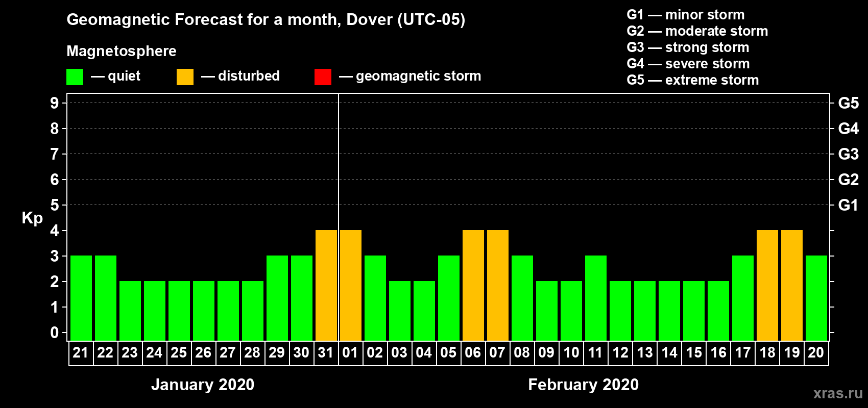Click the green quiet legend swatch
Image resolution: width=868 pixels, height=408 pixels.
(75, 77)
